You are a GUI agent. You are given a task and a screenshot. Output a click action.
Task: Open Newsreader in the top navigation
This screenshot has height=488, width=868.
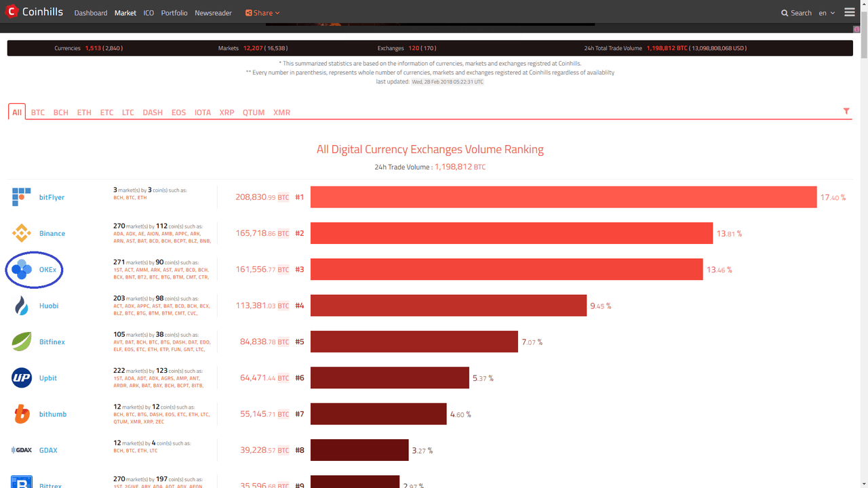(213, 13)
